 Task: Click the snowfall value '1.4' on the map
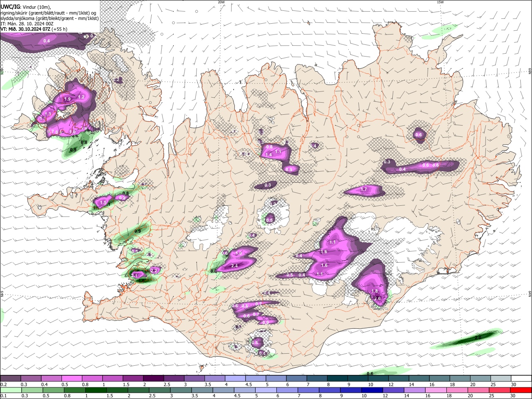268,155
